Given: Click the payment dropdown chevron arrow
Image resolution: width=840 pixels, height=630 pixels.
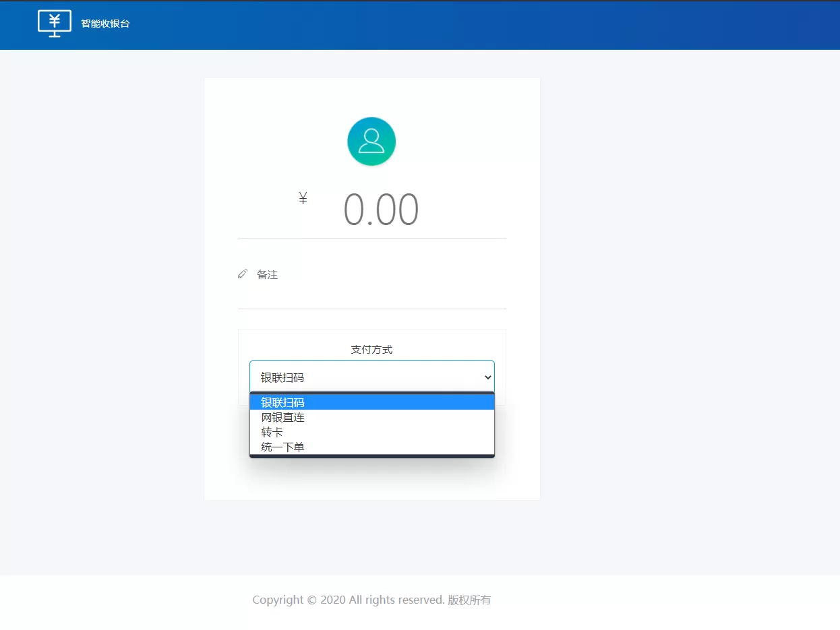Looking at the screenshot, I should click(488, 377).
